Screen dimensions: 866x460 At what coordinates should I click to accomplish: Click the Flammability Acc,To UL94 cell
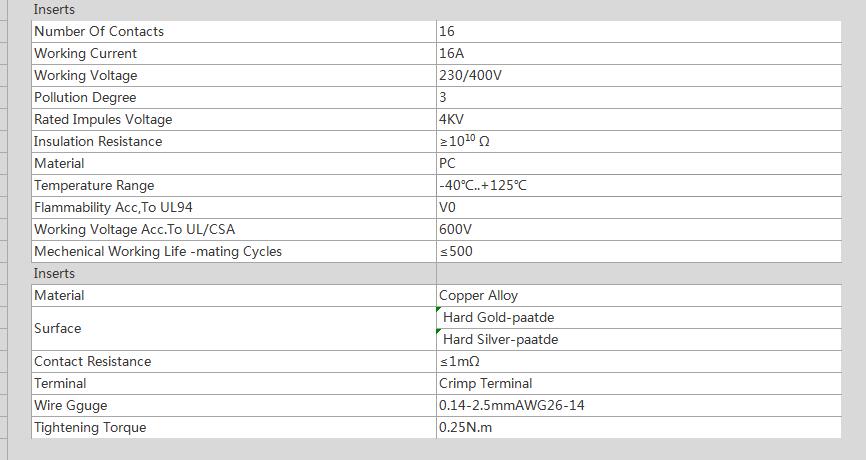coord(234,208)
